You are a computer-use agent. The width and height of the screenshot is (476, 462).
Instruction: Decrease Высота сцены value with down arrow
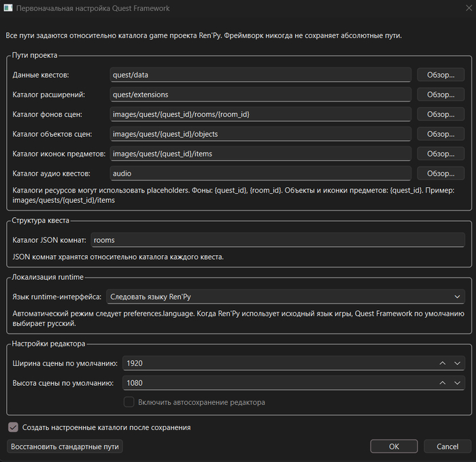(457, 383)
